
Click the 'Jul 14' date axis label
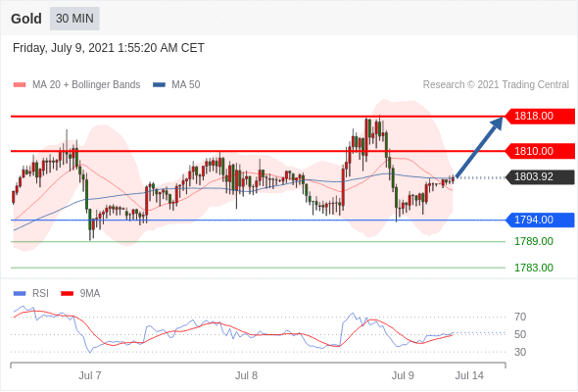(469, 375)
